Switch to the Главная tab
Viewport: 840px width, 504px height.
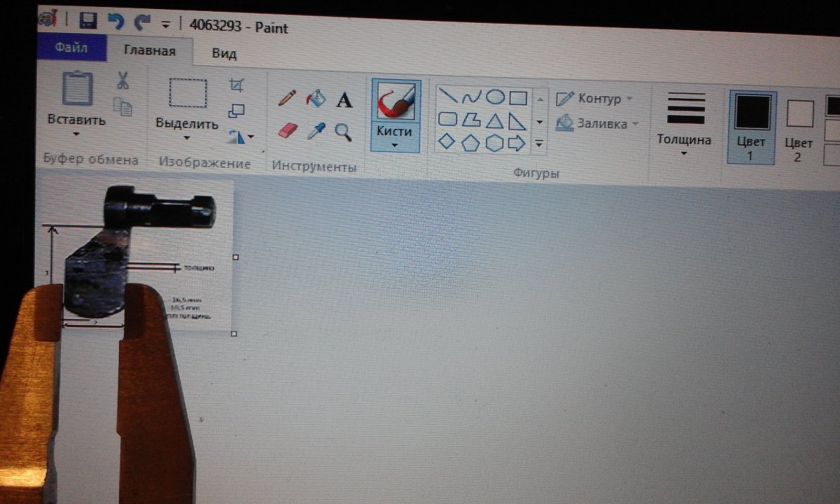click(149, 50)
